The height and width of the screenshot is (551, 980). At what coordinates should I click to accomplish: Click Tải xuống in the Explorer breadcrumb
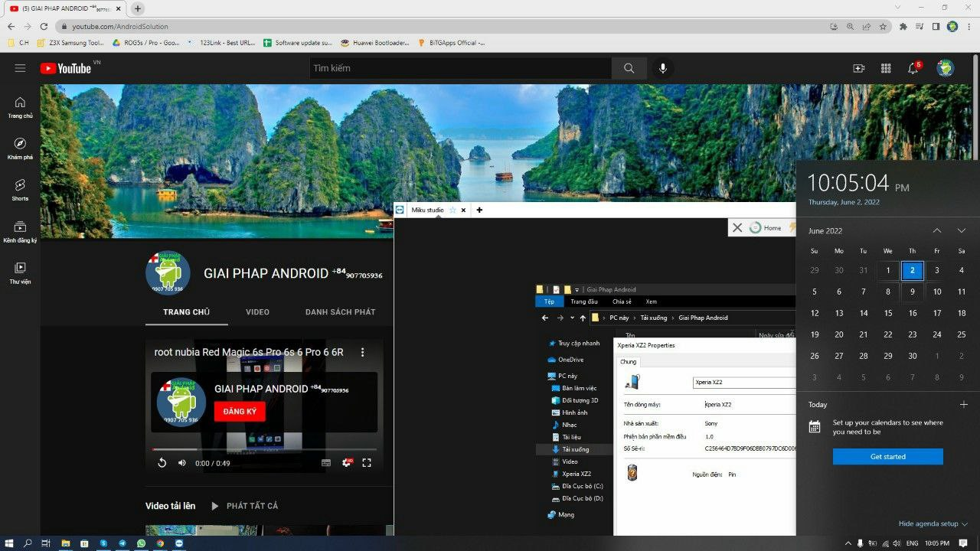[x=654, y=318]
